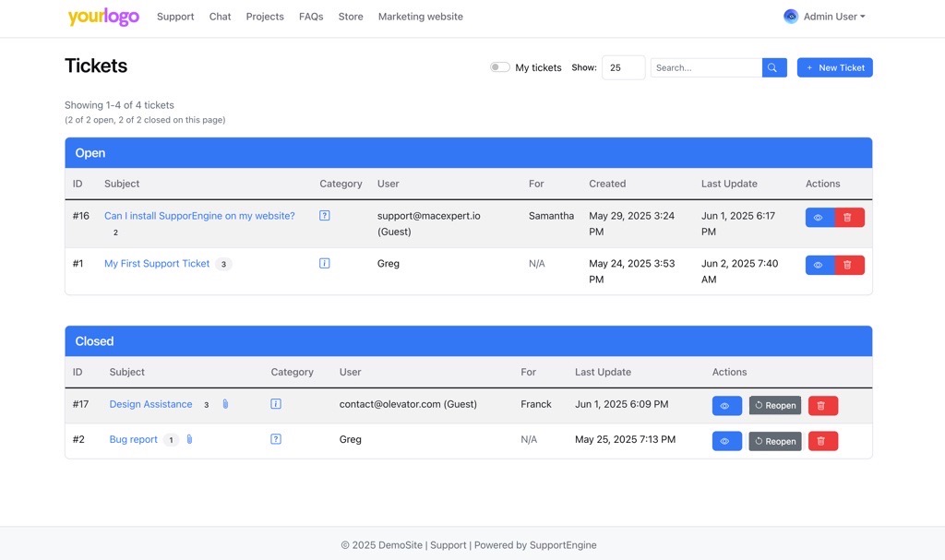View ticket #2 using its eye icon
Viewport: 945px width, 560px height.
pos(726,440)
